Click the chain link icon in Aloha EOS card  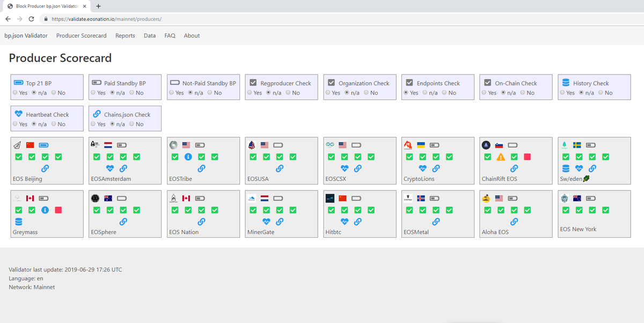tap(514, 221)
